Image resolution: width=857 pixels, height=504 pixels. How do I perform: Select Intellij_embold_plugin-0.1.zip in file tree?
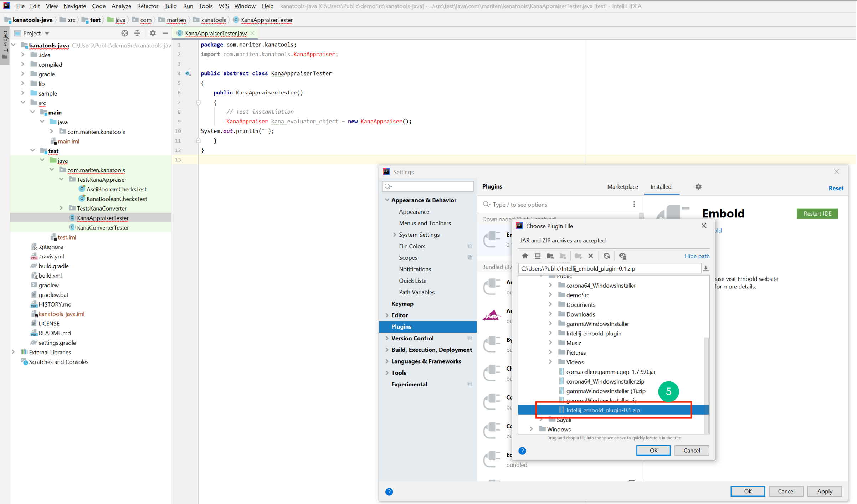pyautogui.click(x=603, y=410)
